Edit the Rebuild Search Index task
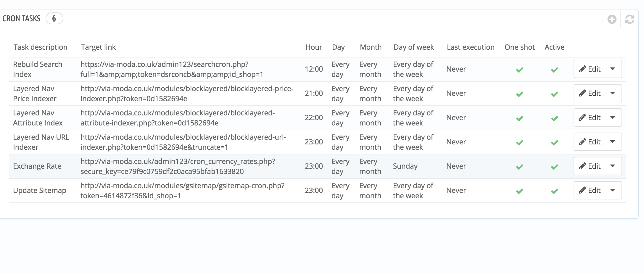The image size is (644, 274). (x=590, y=69)
